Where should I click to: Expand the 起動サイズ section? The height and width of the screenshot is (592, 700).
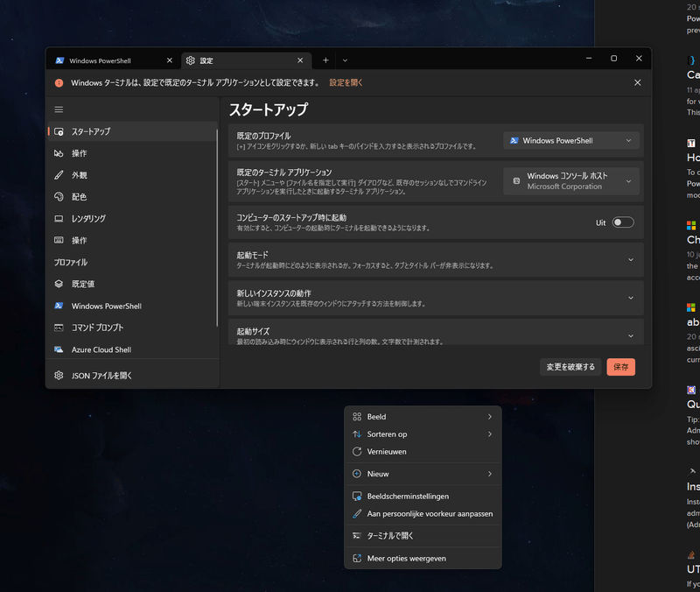[436, 332]
